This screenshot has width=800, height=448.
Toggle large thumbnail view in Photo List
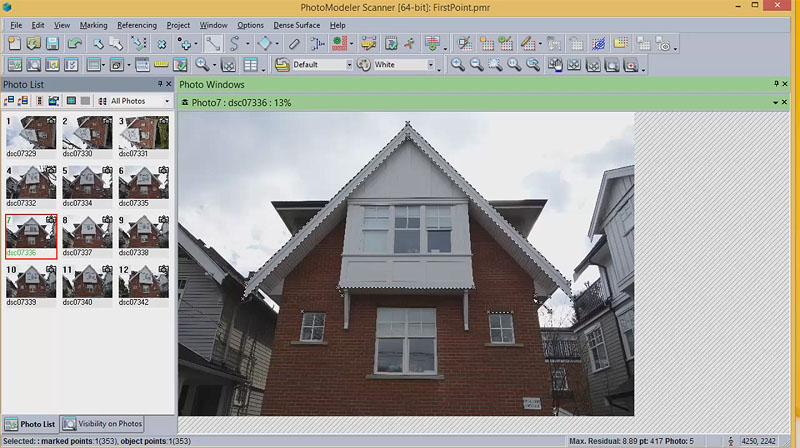coord(71,101)
